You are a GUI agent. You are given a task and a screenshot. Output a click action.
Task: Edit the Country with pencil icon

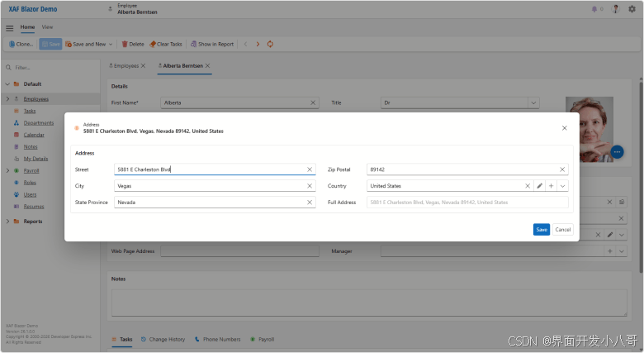click(x=540, y=186)
